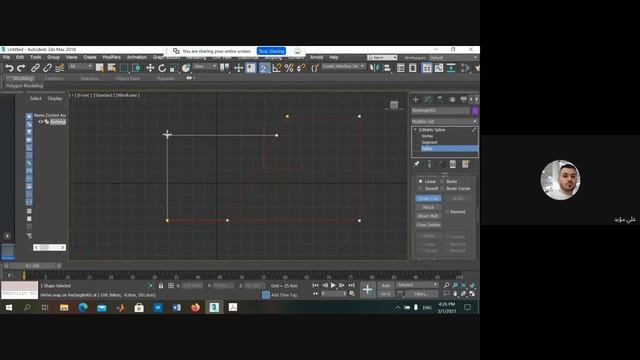Click the Play Animation button
The height and width of the screenshot is (360, 640).
[333, 285]
